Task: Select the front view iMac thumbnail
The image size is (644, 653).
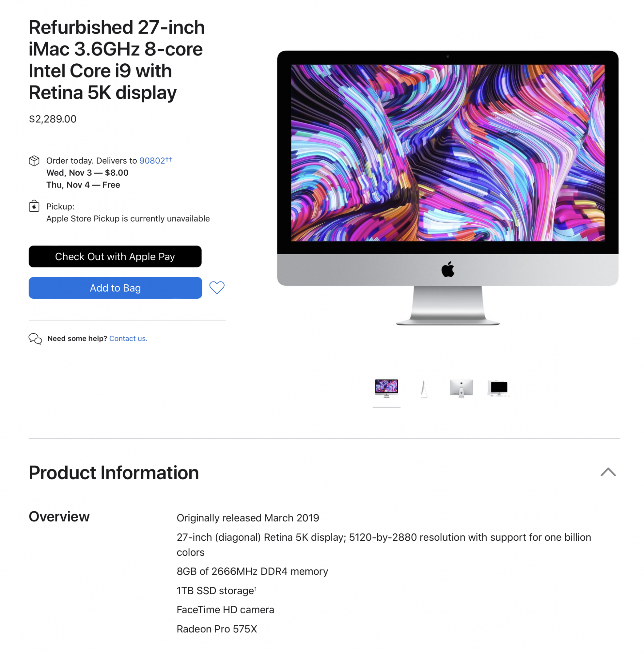Action: tap(386, 388)
